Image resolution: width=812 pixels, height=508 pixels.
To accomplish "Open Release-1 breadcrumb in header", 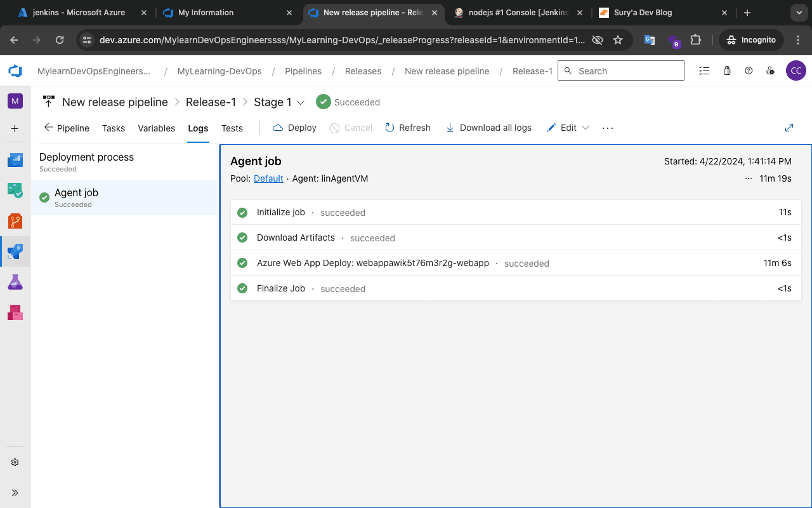I will (532, 71).
